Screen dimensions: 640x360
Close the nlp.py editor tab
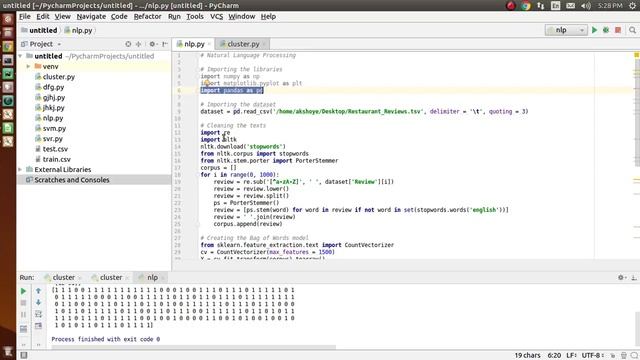[x=209, y=44]
